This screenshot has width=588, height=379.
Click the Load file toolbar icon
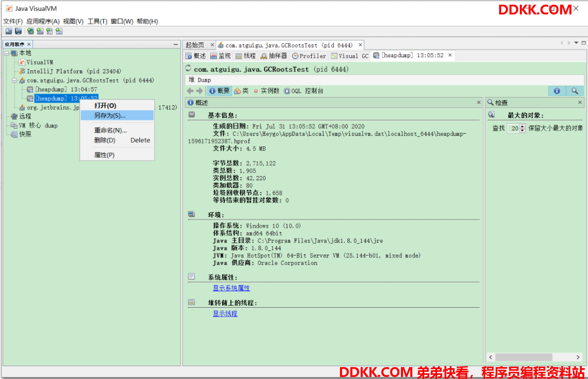pyautogui.click(x=9, y=31)
